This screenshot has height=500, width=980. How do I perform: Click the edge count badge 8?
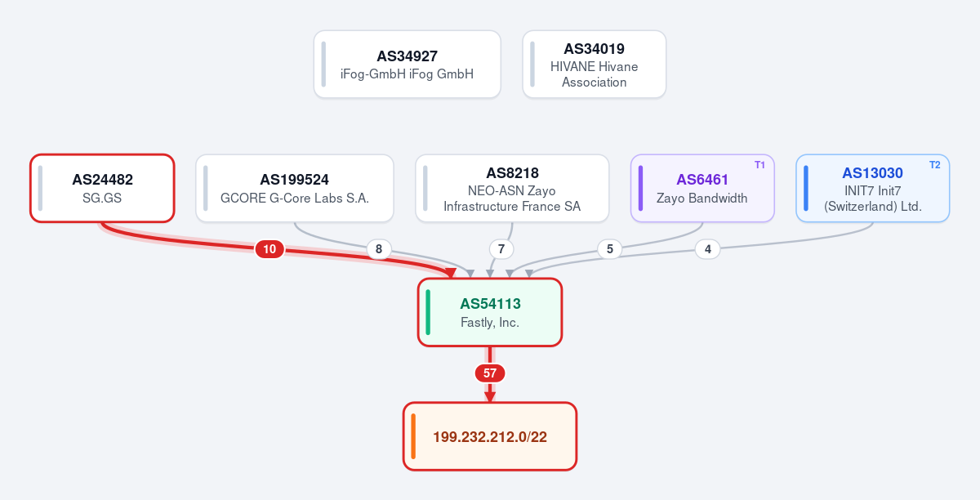tap(378, 249)
